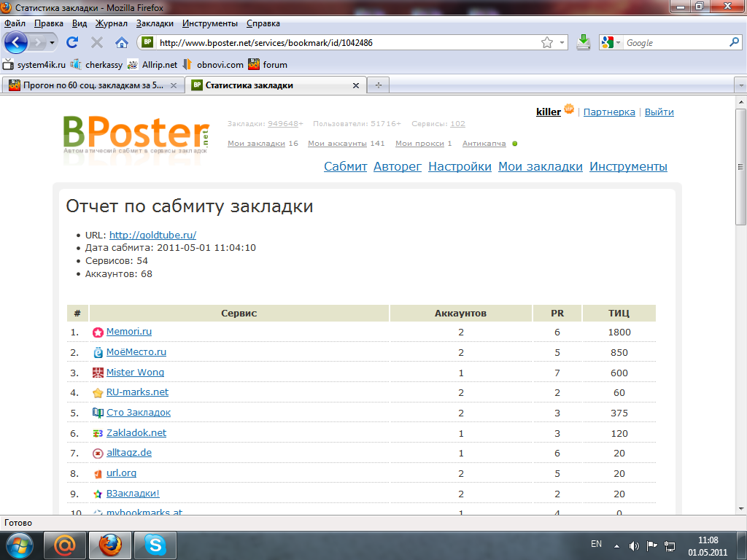Open the Инструменты navigation link

(x=628, y=167)
